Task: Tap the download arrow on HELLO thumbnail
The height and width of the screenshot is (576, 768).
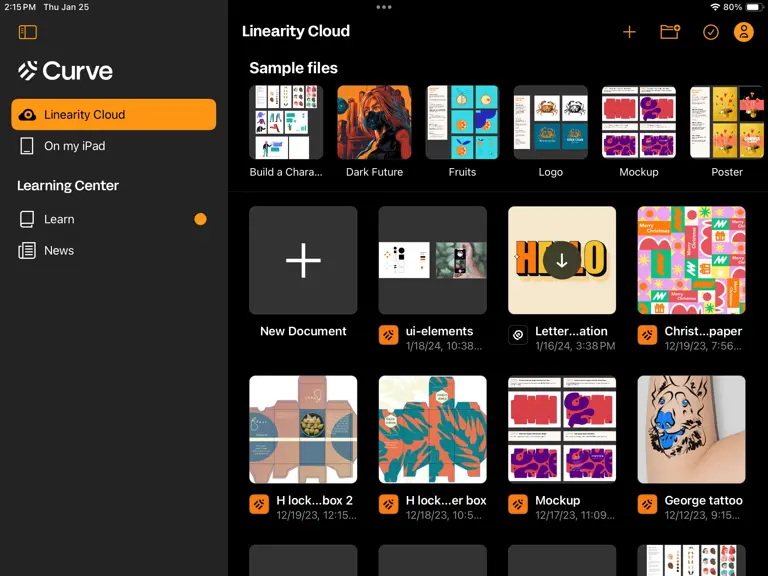Action: [x=562, y=261]
